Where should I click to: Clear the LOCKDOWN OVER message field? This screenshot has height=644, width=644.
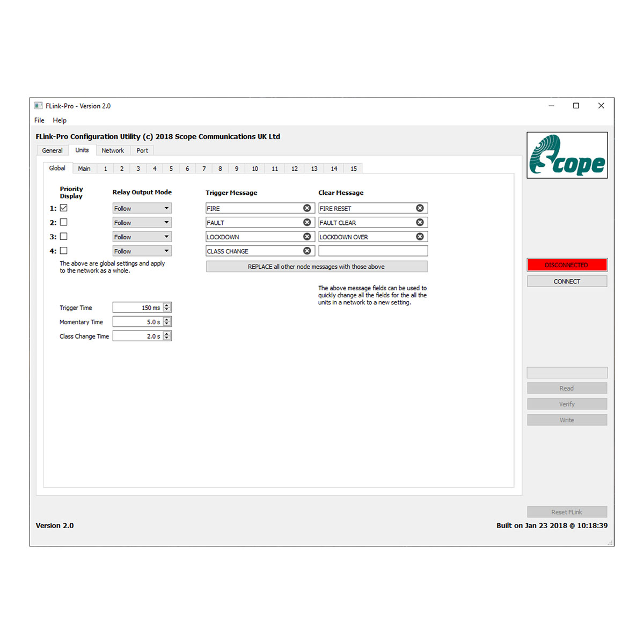coord(420,237)
